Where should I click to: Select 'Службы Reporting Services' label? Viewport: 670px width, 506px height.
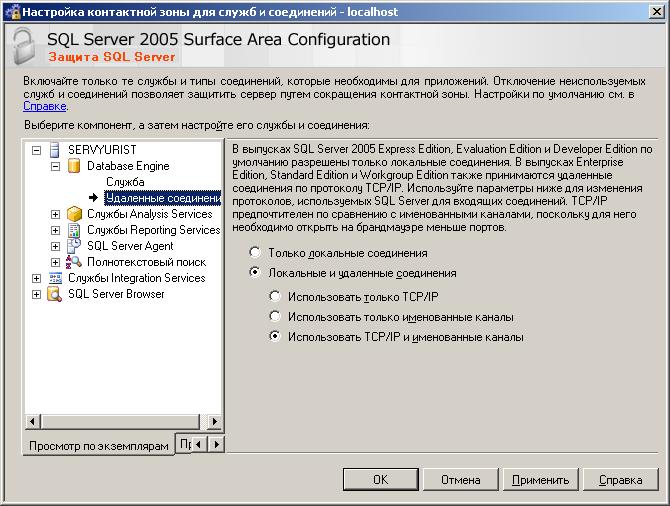(x=153, y=230)
